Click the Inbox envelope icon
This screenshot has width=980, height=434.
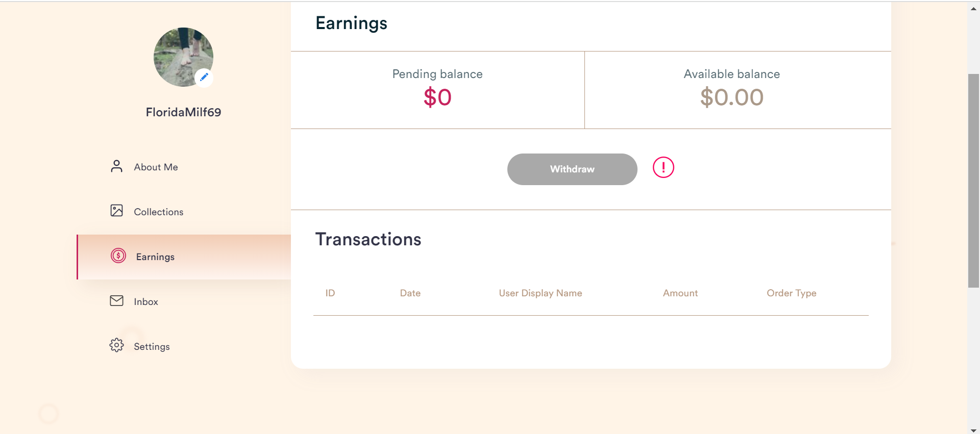(116, 301)
